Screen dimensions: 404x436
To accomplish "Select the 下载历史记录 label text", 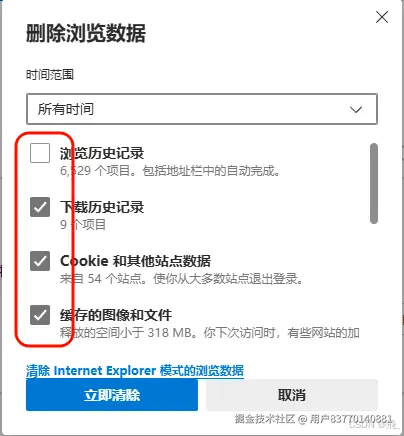I will [102, 207].
